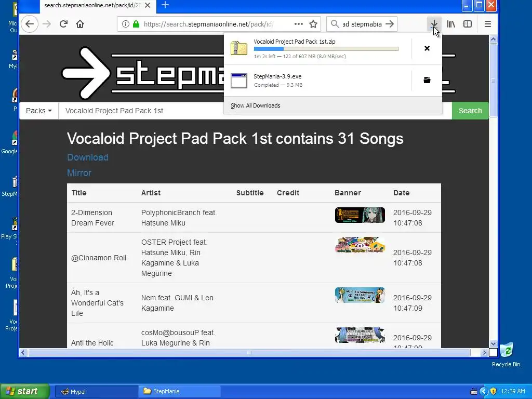Click the green secure padlock icon
Image resolution: width=532 pixels, height=399 pixels.
pos(136,24)
